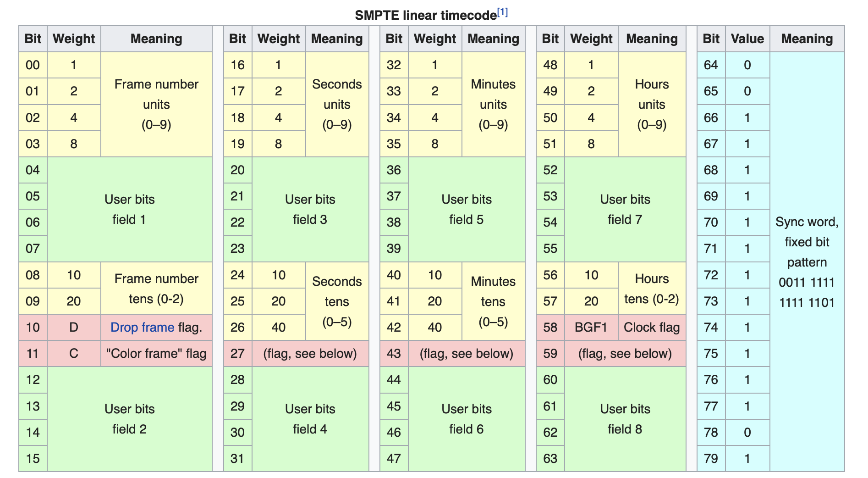The height and width of the screenshot is (478, 868).
Task: Click the Value column header
Action: 747,39
